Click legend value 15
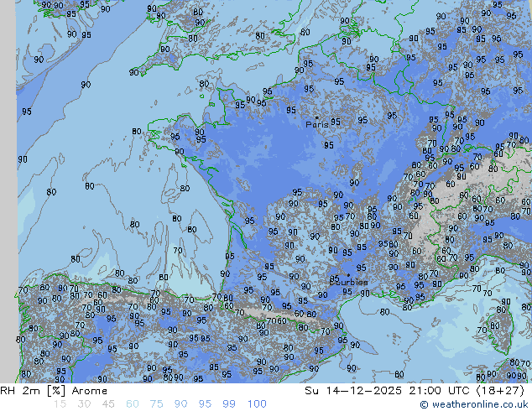 60,404
